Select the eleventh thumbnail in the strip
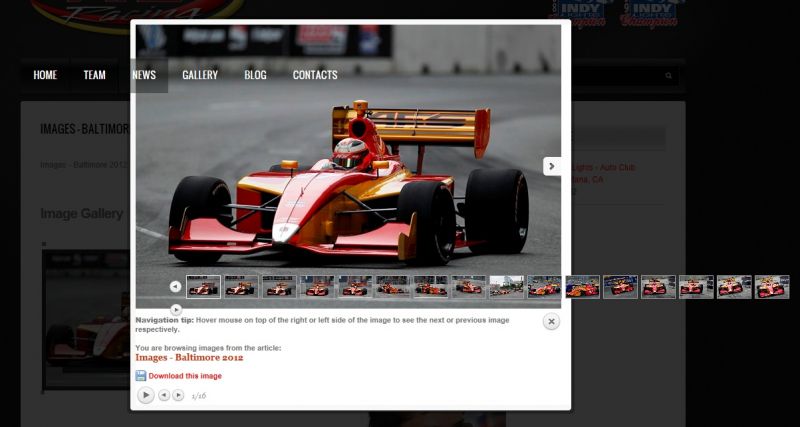Viewport: 800px width, 427px height. 582,287
